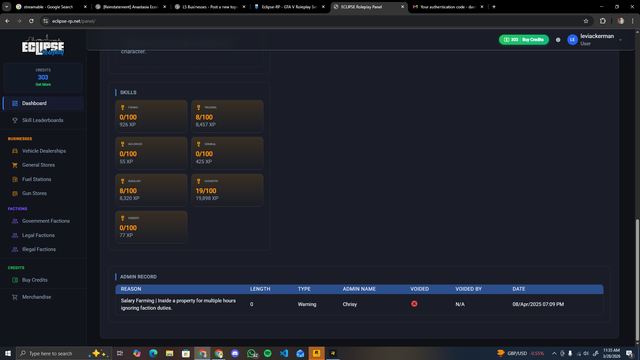
Task: Open a new browser tab
Action: click(x=493, y=7)
